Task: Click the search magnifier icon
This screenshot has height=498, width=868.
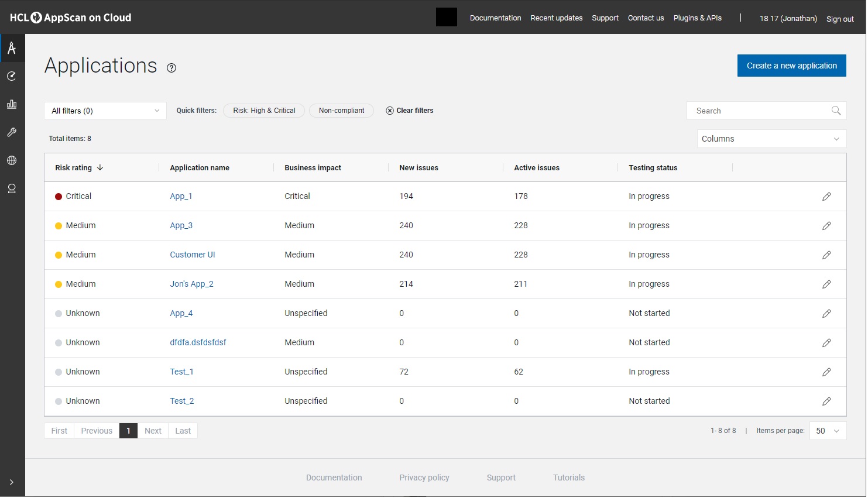Action: [x=836, y=111]
